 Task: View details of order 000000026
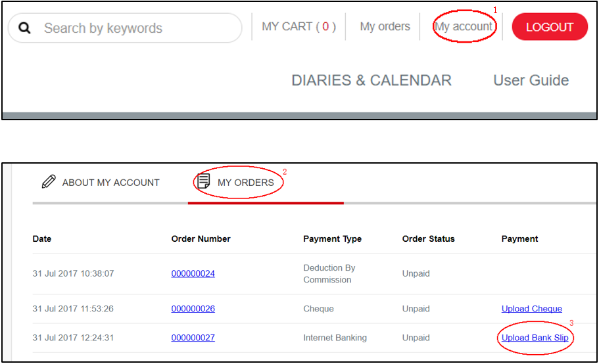pyautogui.click(x=193, y=309)
